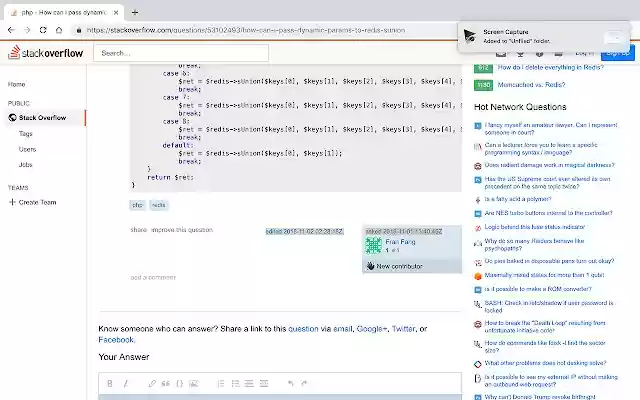640x400 pixels.
Task: Open Tags in the left sidebar
Action: tap(25, 133)
